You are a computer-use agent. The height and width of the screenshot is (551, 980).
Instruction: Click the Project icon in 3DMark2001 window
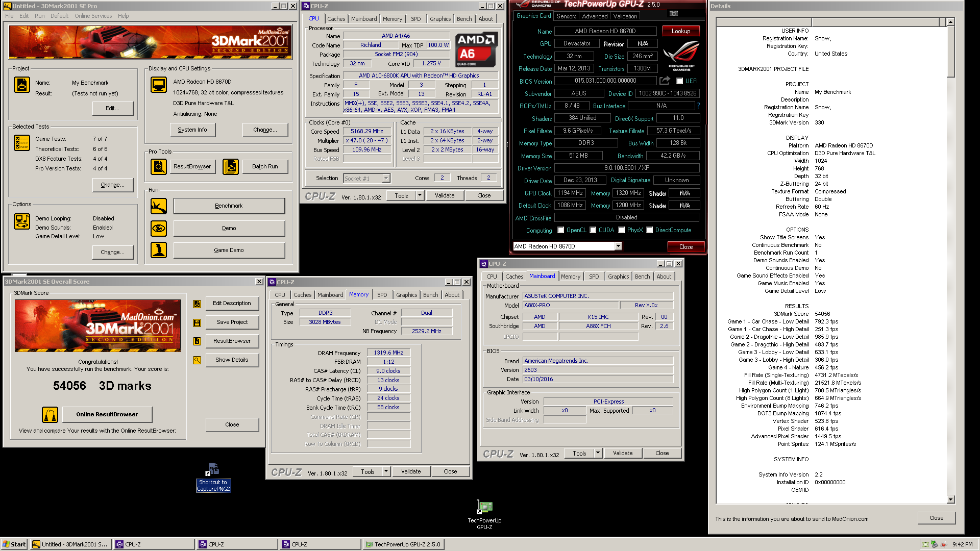(22, 85)
